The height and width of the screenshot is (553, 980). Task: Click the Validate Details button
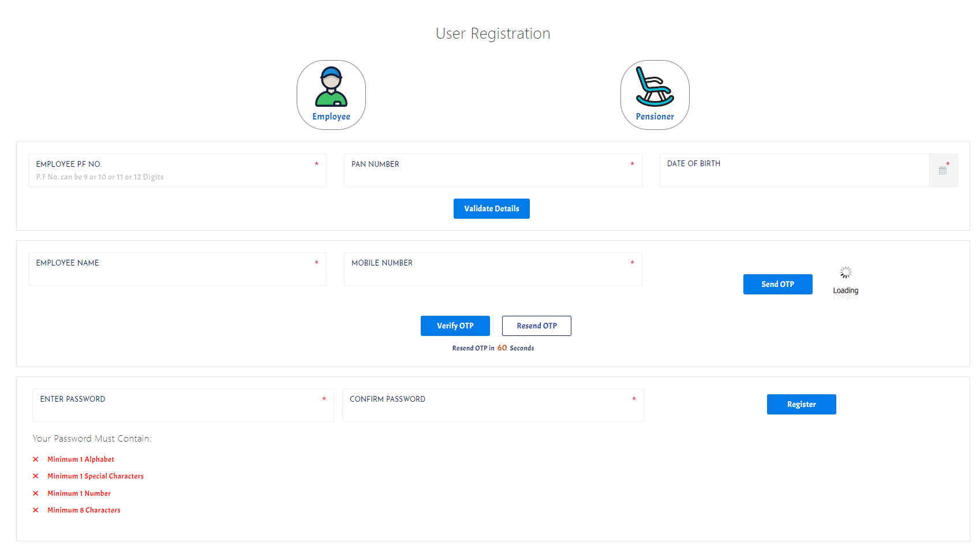(492, 208)
